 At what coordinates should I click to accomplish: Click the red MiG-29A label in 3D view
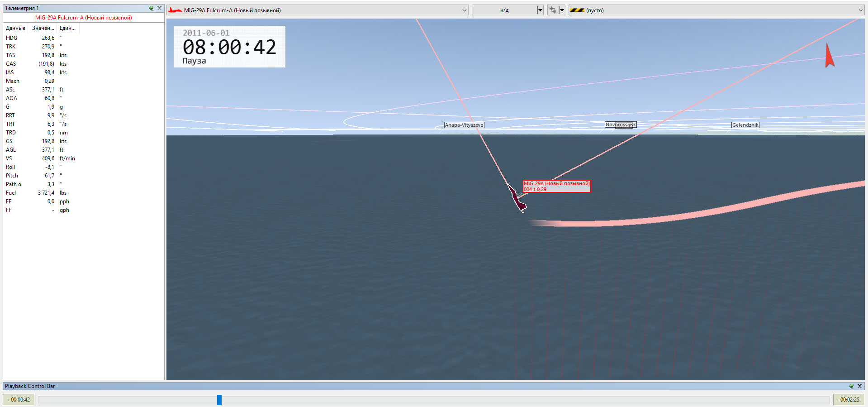(556, 186)
